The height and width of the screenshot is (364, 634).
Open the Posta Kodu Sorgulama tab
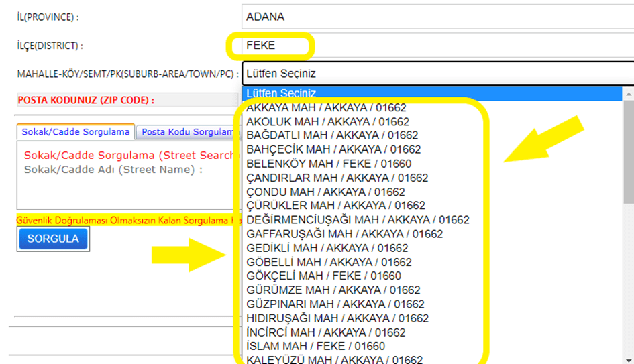[x=187, y=132]
